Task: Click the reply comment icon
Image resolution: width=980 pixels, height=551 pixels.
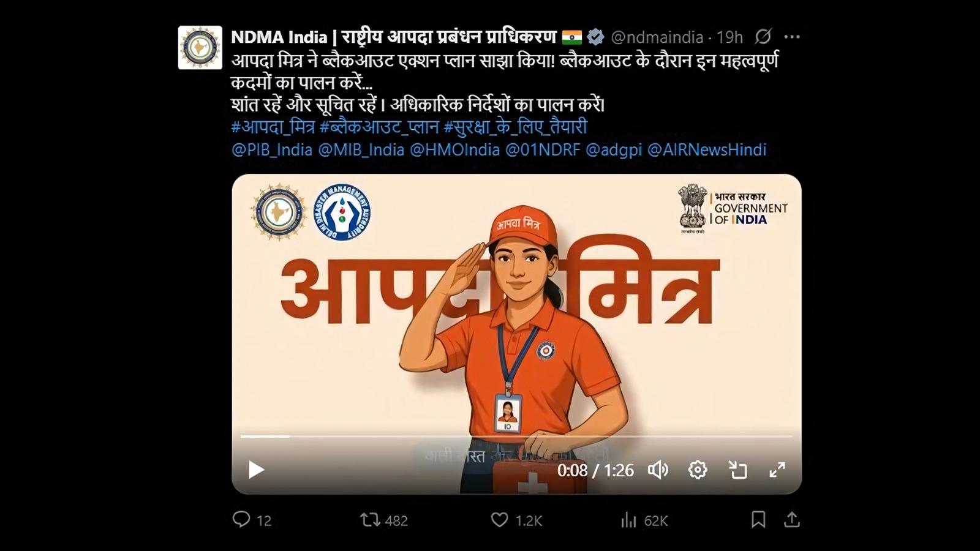Action: tap(241, 520)
